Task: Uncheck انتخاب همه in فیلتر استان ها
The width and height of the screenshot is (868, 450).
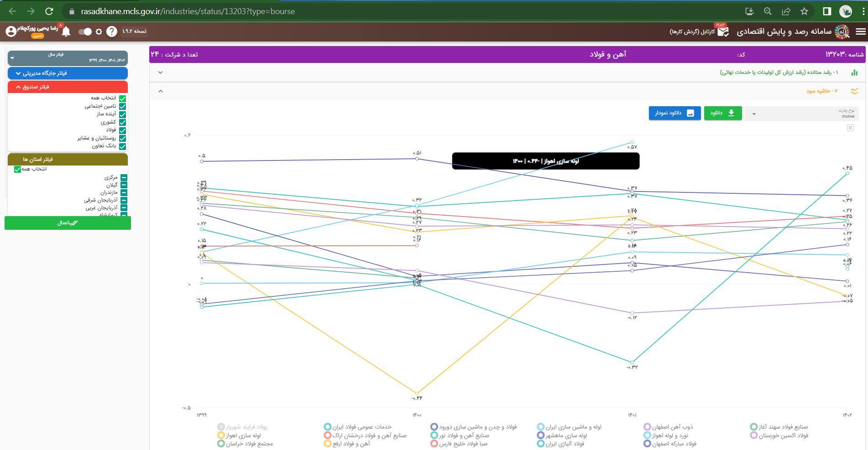Action: click(17, 169)
